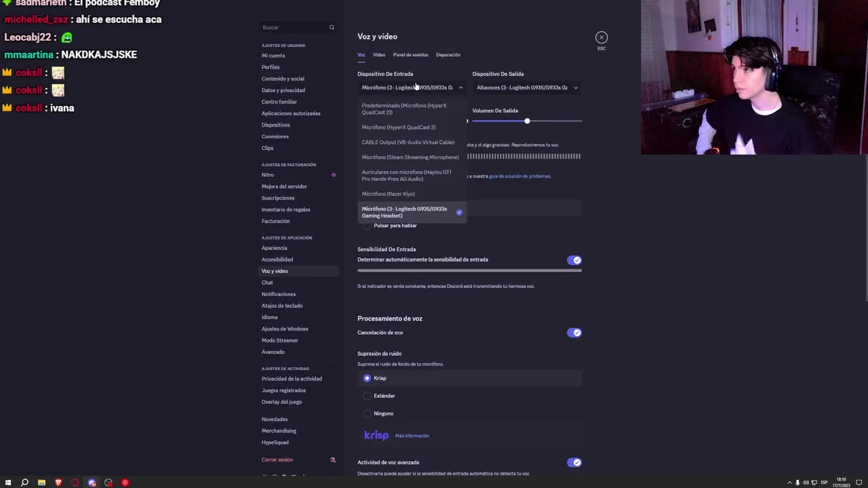Open Opera GX from taskbar

tap(75, 483)
